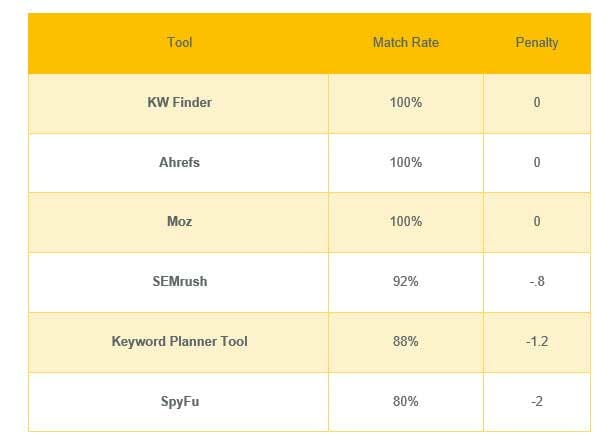Click the SEMrush tool name
This screenshot has height=448, width=610.
179,281
